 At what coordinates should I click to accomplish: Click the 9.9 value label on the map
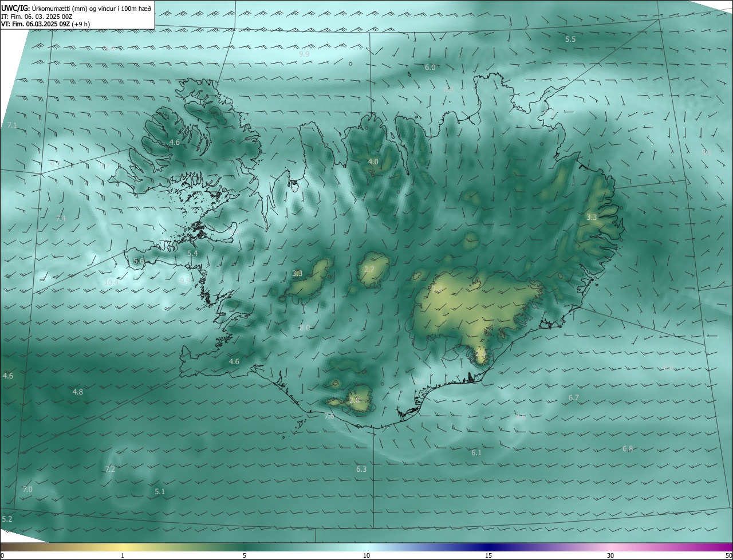click(x=304, y=54)
